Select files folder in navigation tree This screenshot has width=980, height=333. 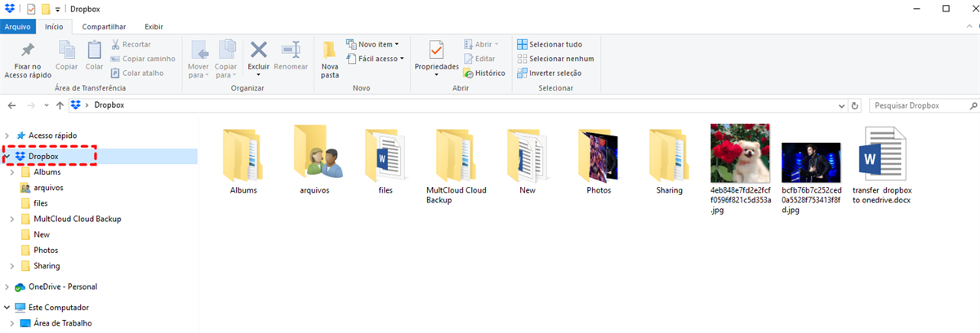(x=40, y=203)
